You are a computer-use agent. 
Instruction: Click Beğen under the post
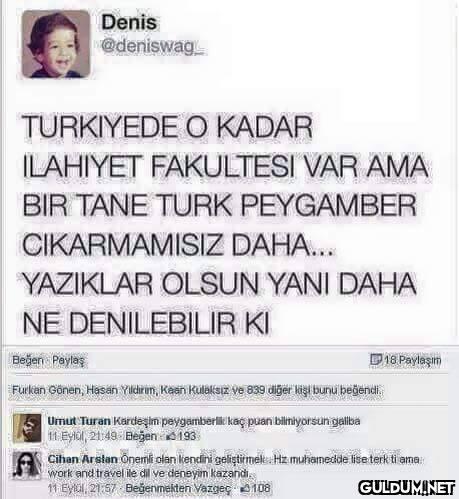(28, 360)
